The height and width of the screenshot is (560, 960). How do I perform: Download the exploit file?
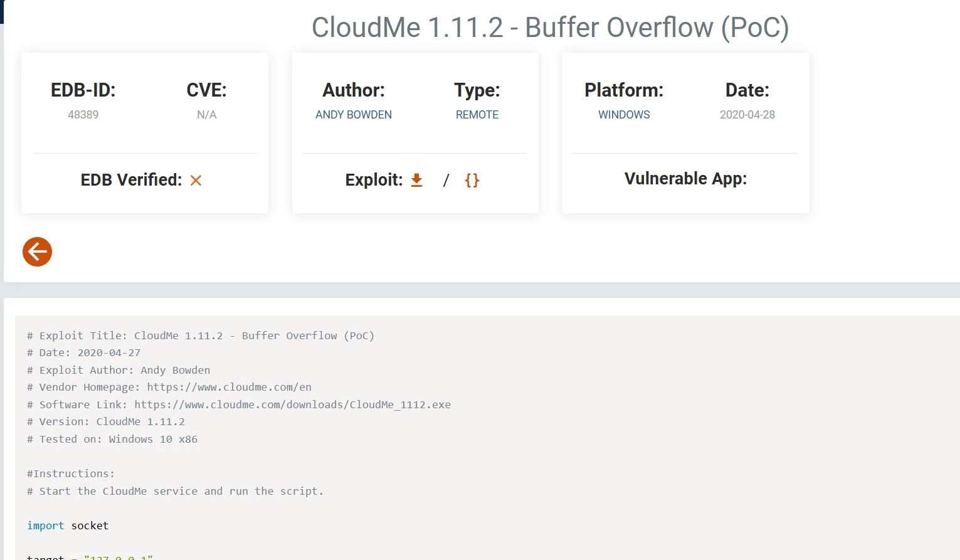coord(416,181)
